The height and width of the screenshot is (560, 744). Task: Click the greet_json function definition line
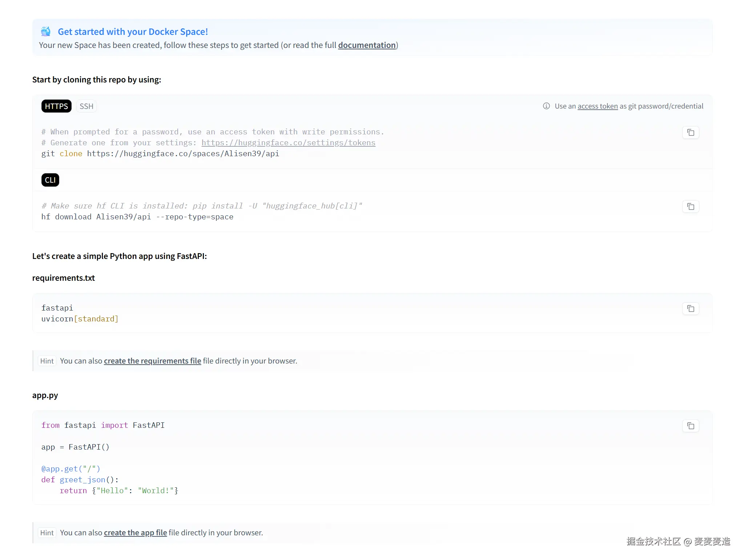click(80, 480)
